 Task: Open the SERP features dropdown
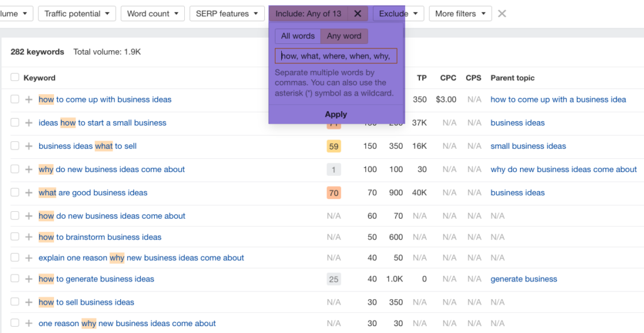226,14
